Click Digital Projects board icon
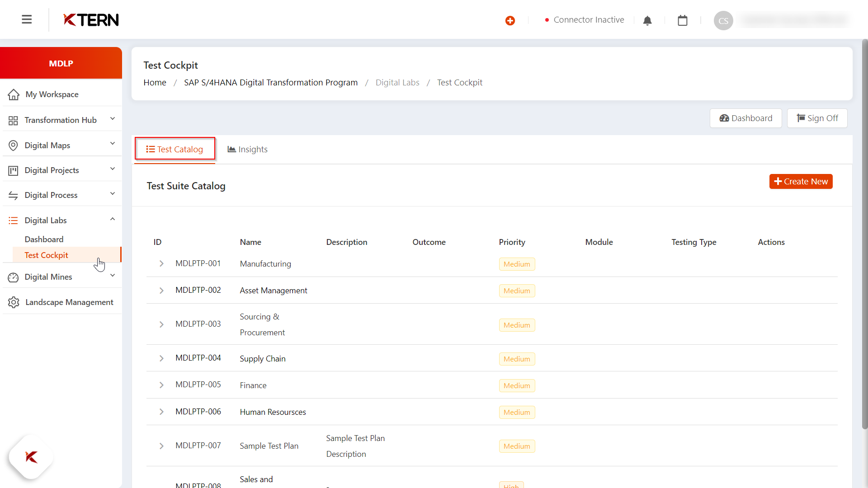The image size is (868, 488). [13, 170]
